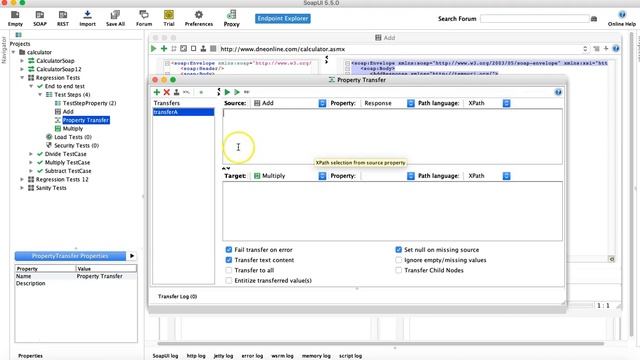Open http log tab
The width and height of the screenshot is (640, 360).
(x=196, y=356)
